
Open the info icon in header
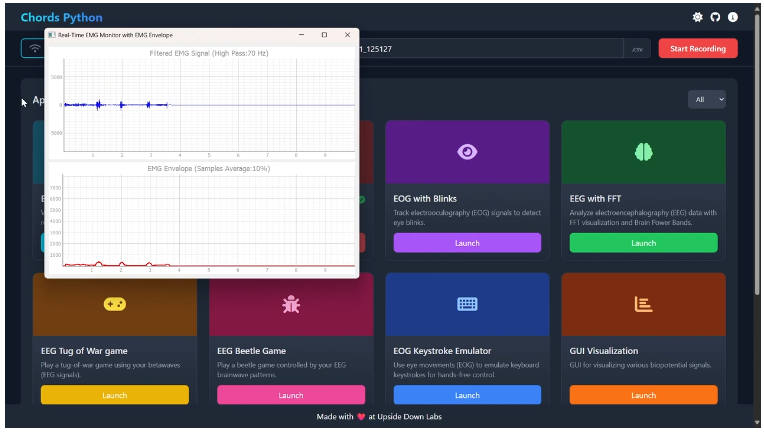732,17
